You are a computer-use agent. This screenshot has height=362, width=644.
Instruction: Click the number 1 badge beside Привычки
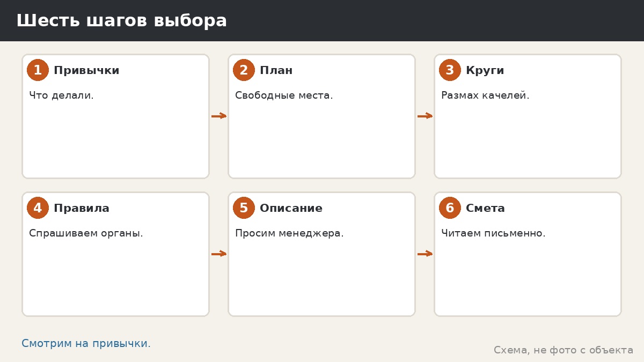pos(38,70)
